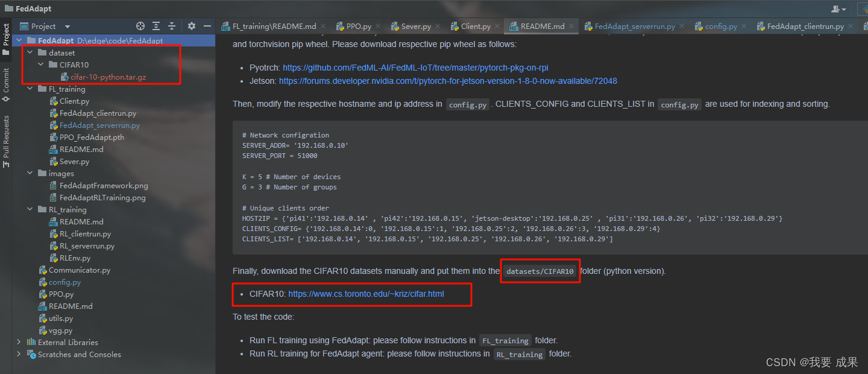Expand the External Libraries node
The width and height of the screenshot is (868, 374).
[19, 343]
